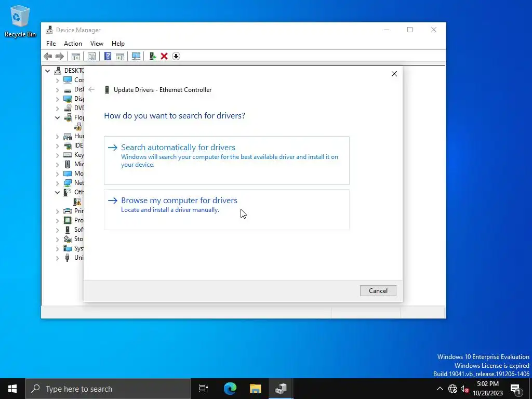This screenshot has height=399, width=532.
Task: Click the Scan for hardware changes icon
Action: coord(136,56)
